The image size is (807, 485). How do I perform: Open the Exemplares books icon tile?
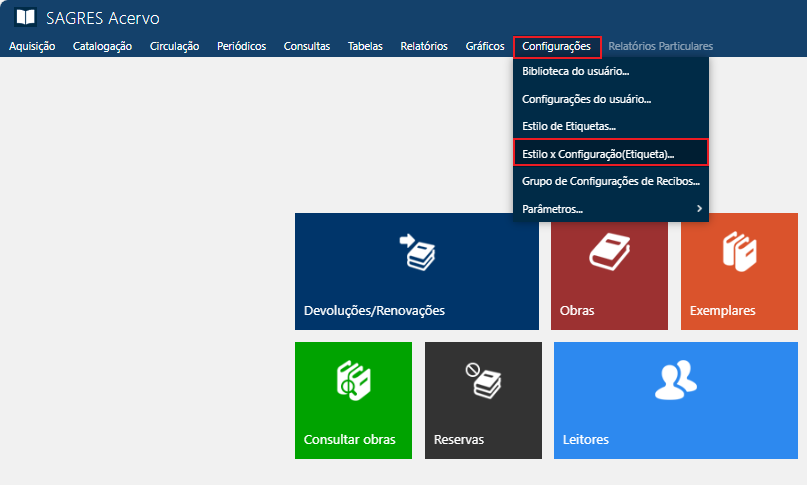pos(742,253)
